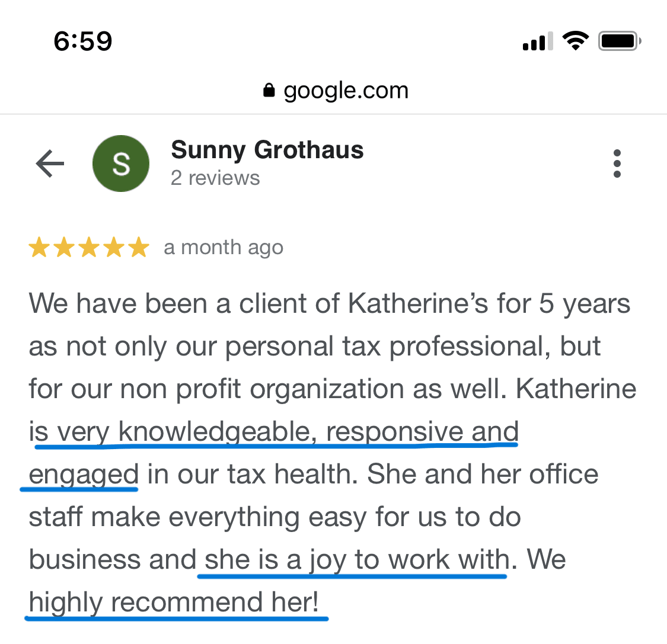Viewport: 667px width, 644px height.
Task: Open Sunny Grothaus reviewer profile name
Action: click(267, 150)
